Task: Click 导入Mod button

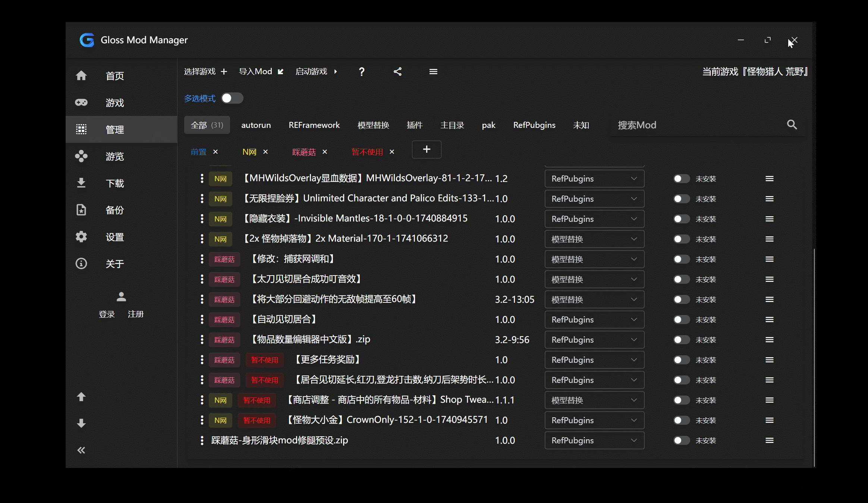Action: (261, 72)
